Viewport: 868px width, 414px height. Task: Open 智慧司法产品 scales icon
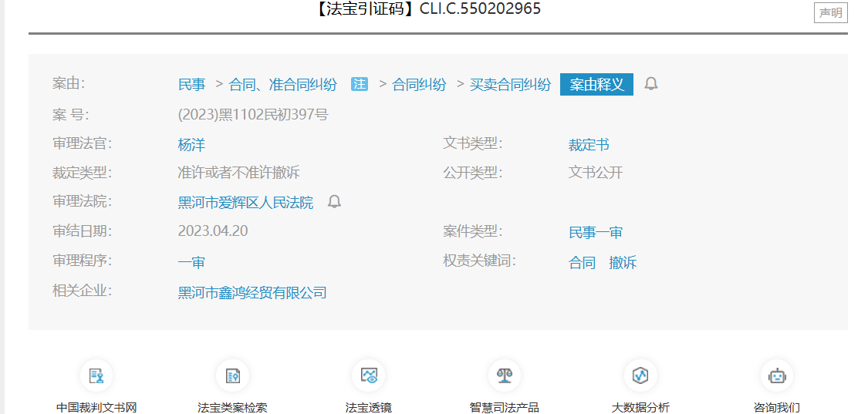tap(505, 376)
